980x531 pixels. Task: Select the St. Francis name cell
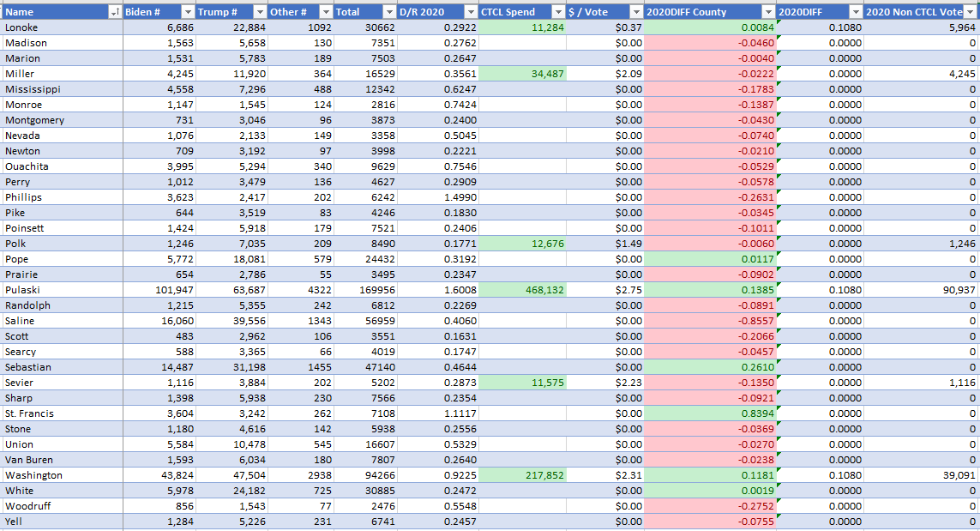[62, 413]
